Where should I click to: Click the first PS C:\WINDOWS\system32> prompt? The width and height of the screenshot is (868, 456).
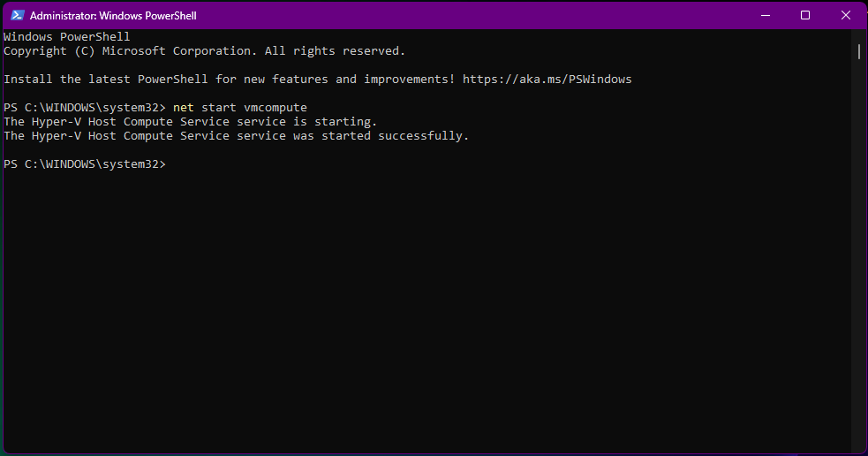[85, 108]
